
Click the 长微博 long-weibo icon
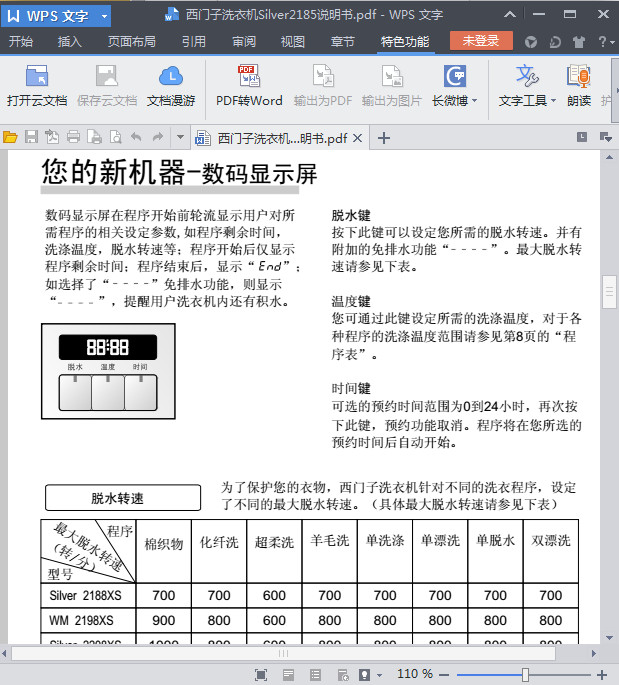click(455, 76)
